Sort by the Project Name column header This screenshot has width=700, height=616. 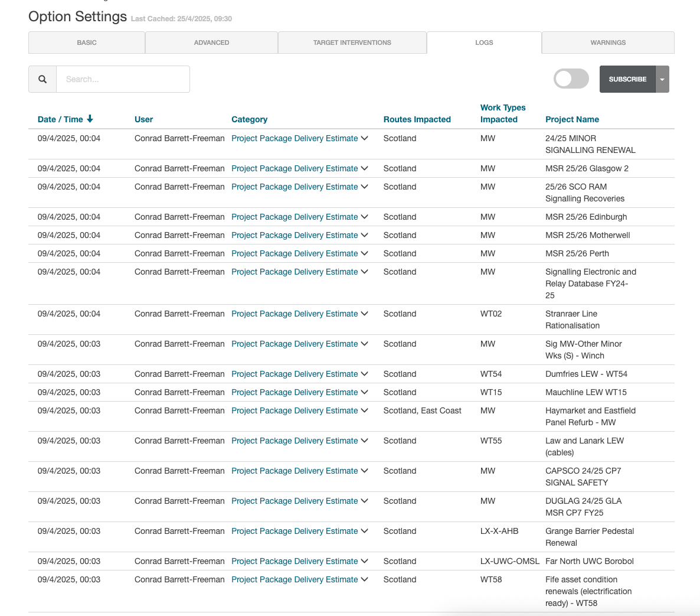click(572, 119)
